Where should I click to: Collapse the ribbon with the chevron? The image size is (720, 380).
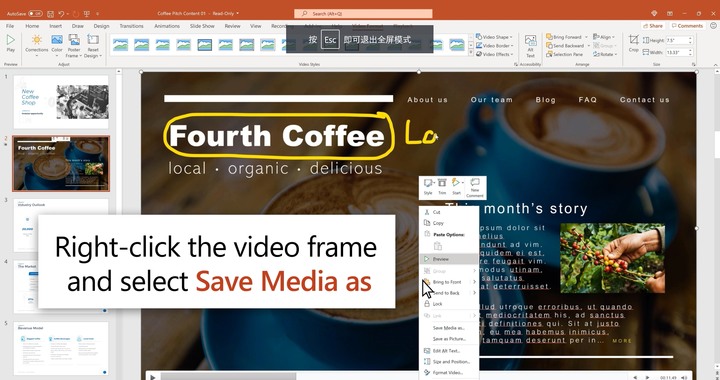715,65
